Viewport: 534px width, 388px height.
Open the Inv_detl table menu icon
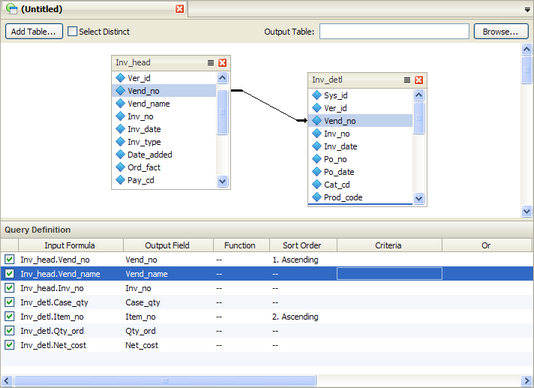click(407, 80)
